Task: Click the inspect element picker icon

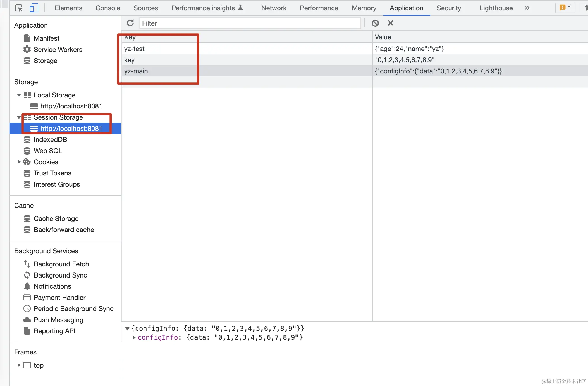Action: [x=19, y=8]
